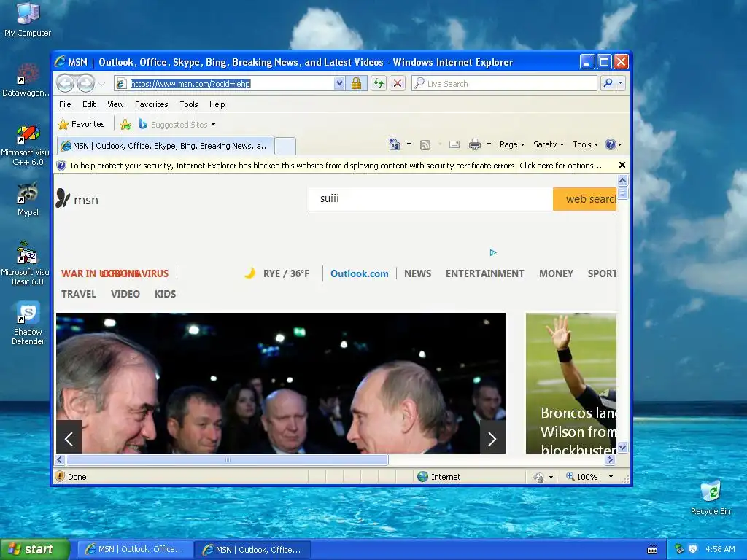
Task: Click the AdChoices triangle icon
Action: [493, 252]
